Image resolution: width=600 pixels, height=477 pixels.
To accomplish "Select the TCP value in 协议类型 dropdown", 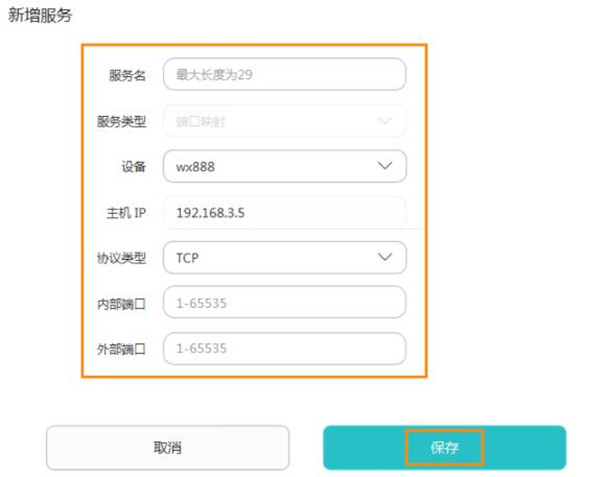I will coord(187,258).
